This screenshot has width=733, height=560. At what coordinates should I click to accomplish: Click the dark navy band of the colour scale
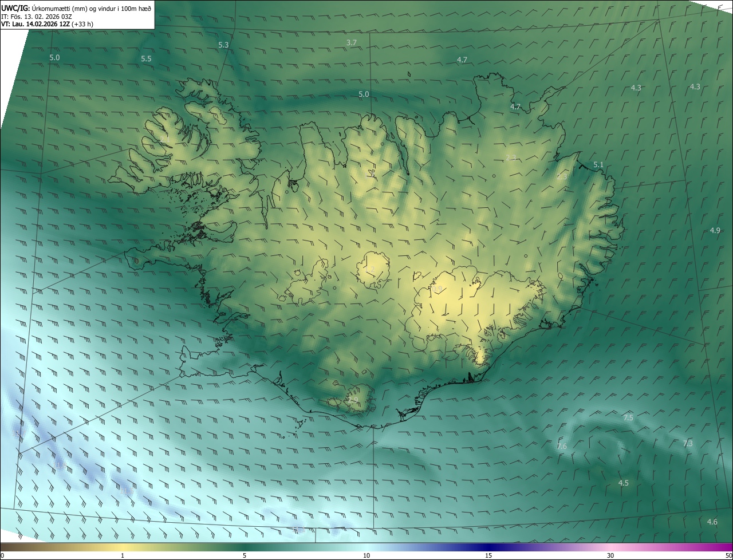[488, 547]
